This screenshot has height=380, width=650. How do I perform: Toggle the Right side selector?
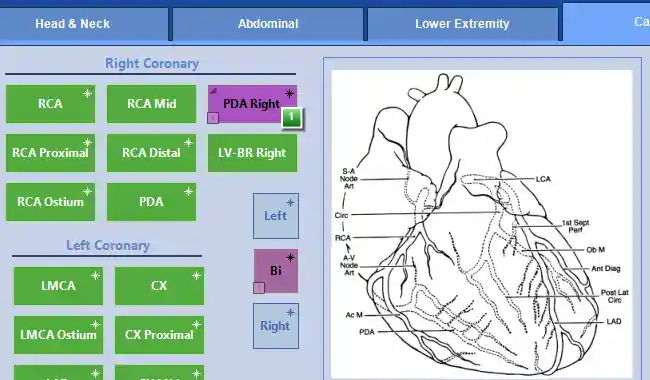276,326
